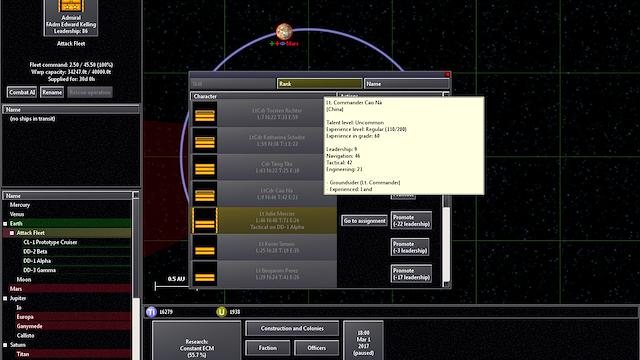
Task: Select Europa in the bodies list
Action: pos(67,317)
